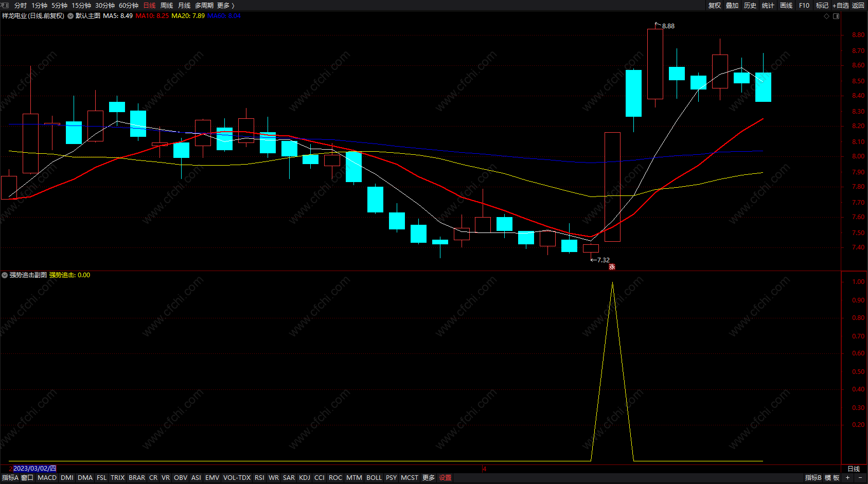Select the CCI indicator
The height and width of the screenshot is (484, 868).
point(320,477)
